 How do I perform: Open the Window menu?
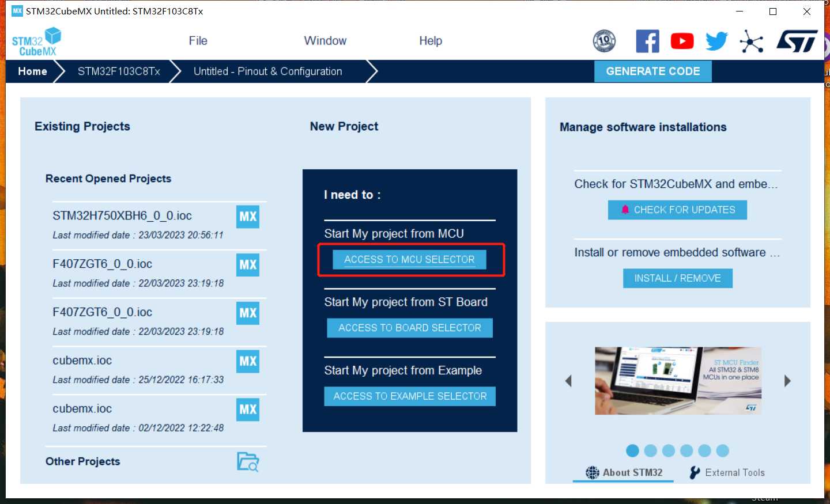click(x=325, y=41)
